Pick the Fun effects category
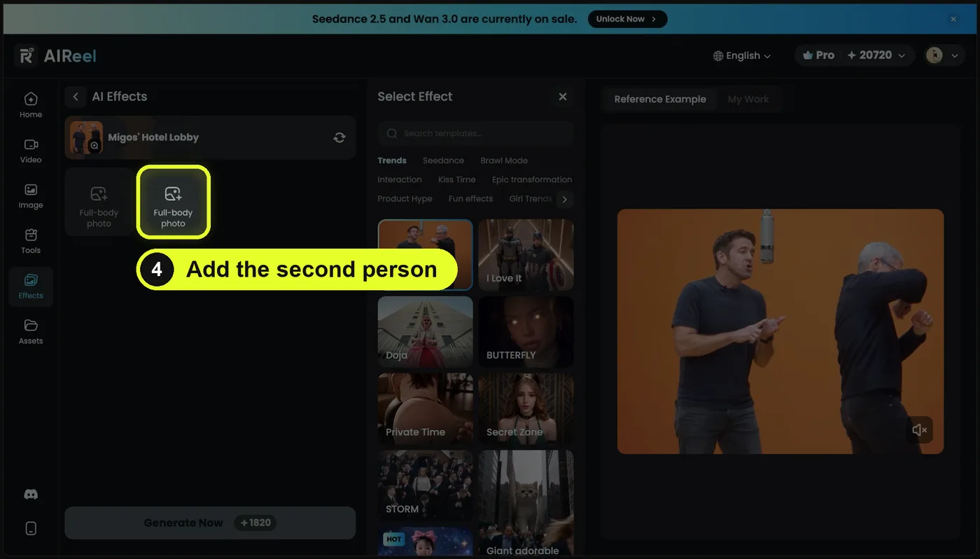This screenshot has height=559, width=980. click(470, 199)
